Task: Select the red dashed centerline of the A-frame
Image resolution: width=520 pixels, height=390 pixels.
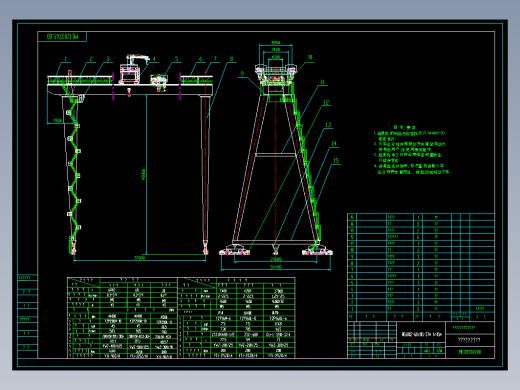Action: tap(275, 163)
